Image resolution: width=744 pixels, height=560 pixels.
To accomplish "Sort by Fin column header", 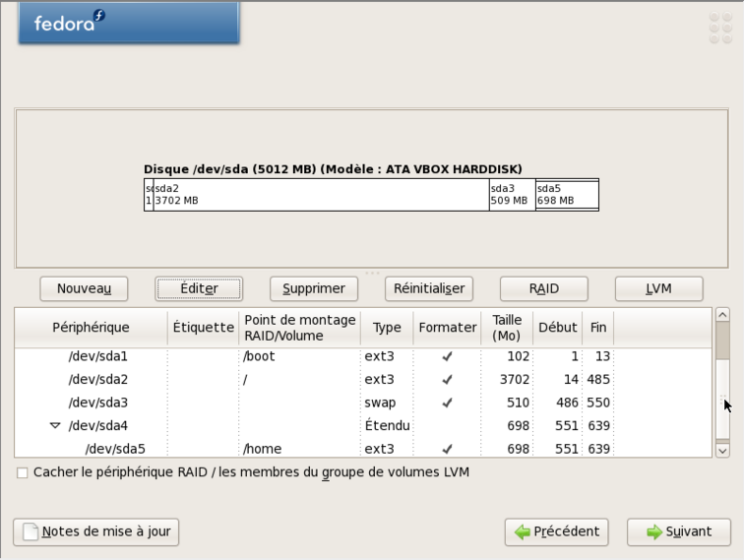I will 598,328.
